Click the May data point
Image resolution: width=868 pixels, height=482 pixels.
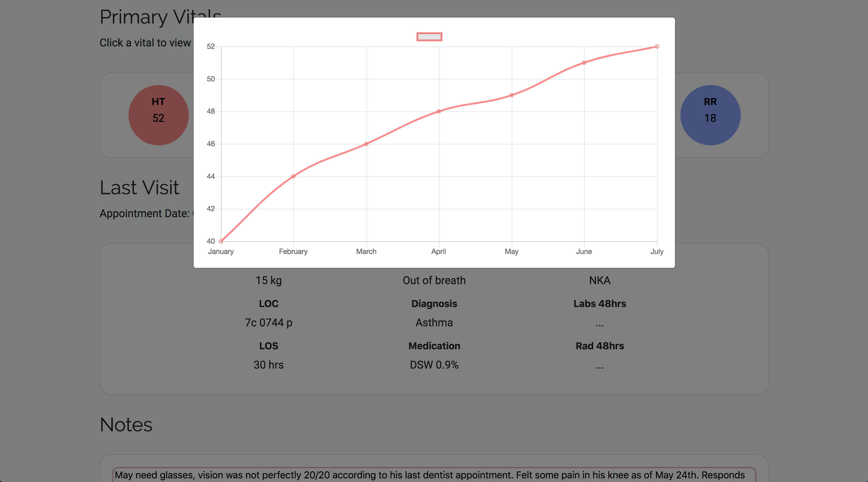(512, 95)
